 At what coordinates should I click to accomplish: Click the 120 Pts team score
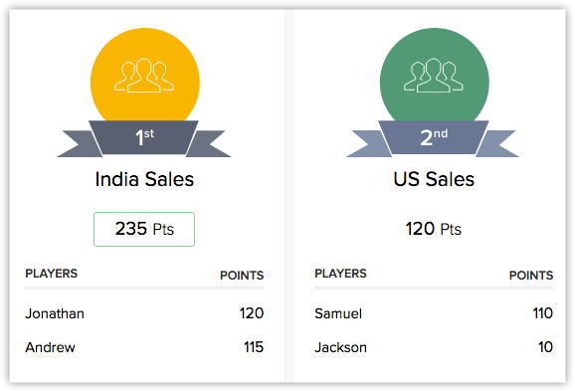coord(434,229)
